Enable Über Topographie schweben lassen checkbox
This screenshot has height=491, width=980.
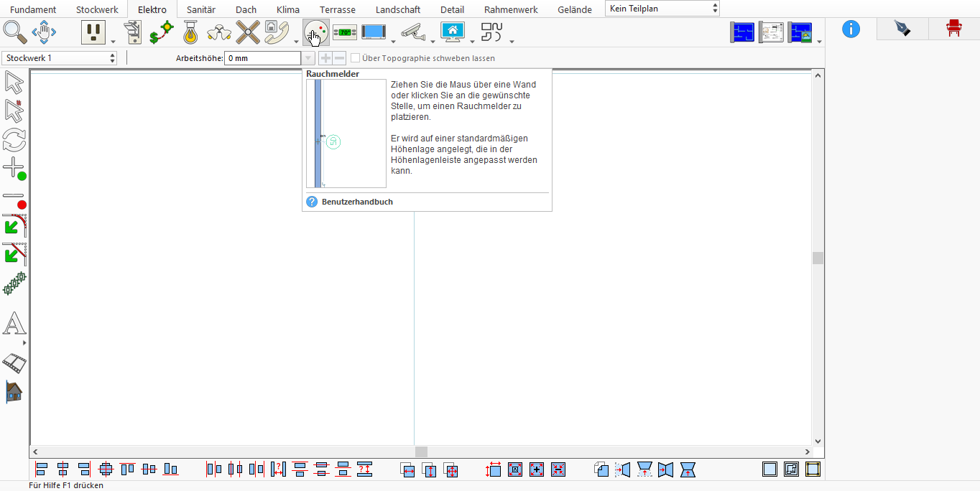(355, 58)
